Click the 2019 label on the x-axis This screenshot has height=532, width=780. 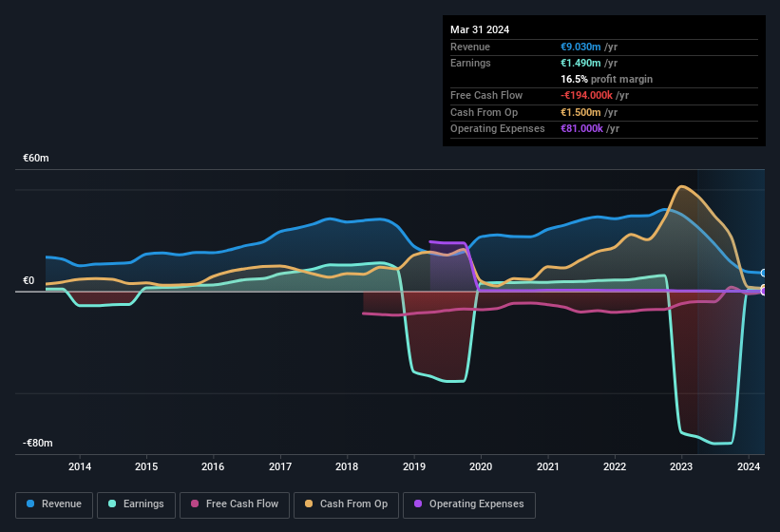tap(414, 466)
